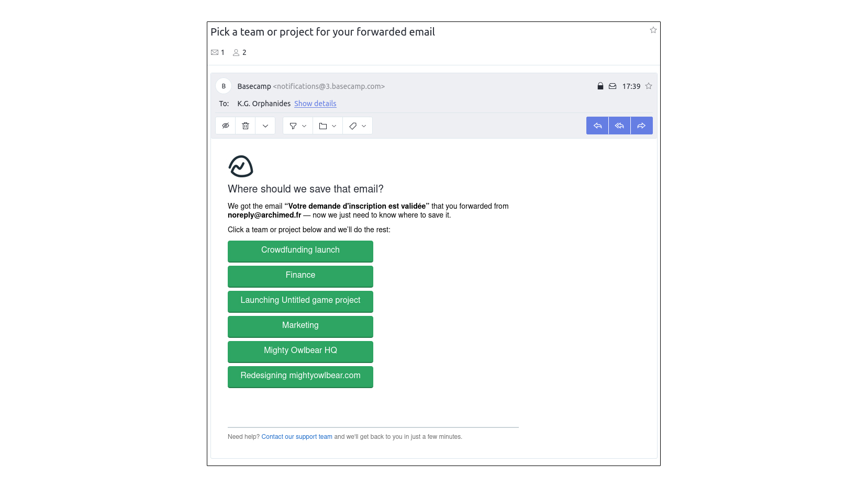
Task: Click the Basecamp logo in email body
Action: point(241,166)
